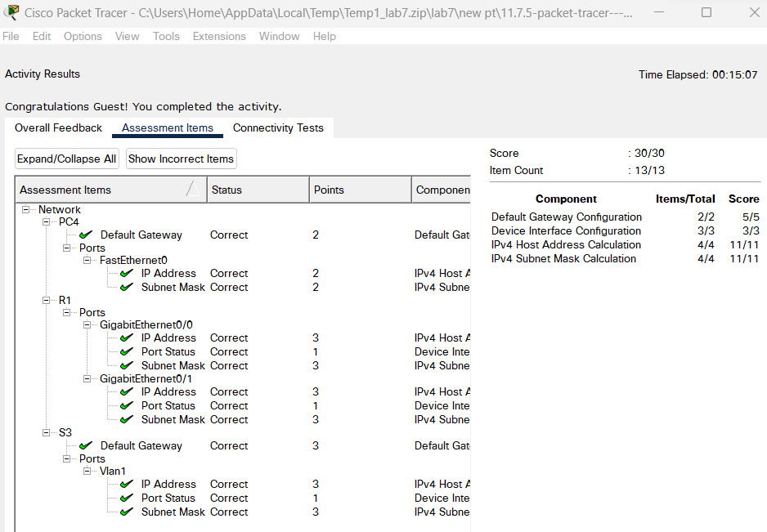Click the checkmark beside GigabitEthernet0/1 Port Status
767x532 pixels.
[x=127, y=406]
